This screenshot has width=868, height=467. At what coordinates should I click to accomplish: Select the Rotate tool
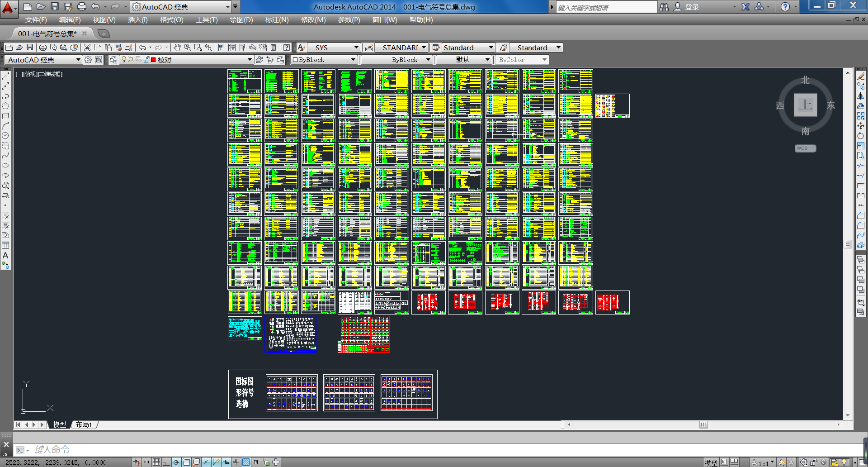(861, 136)
